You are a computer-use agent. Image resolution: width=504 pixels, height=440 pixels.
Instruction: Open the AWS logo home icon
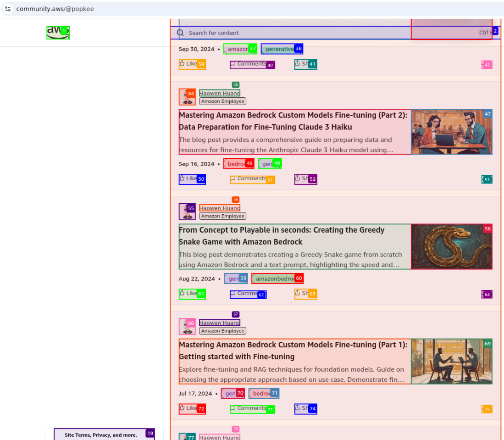coord(58,33)
